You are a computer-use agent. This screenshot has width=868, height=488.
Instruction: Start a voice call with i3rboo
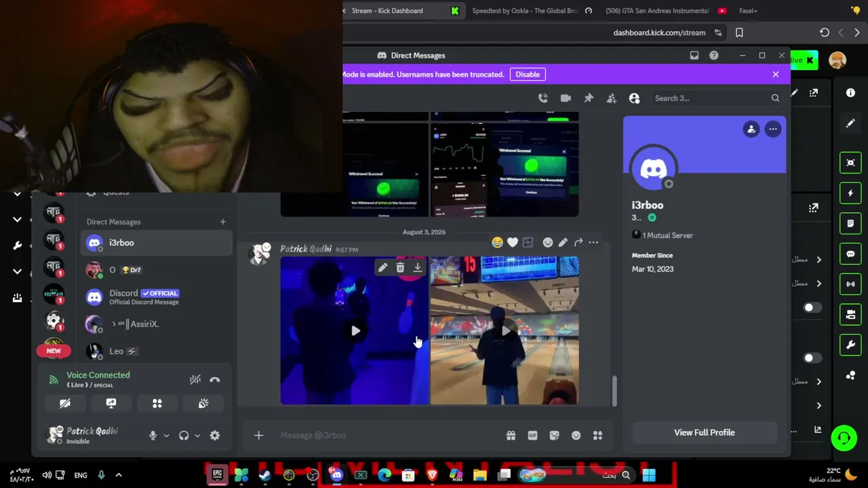543,98
